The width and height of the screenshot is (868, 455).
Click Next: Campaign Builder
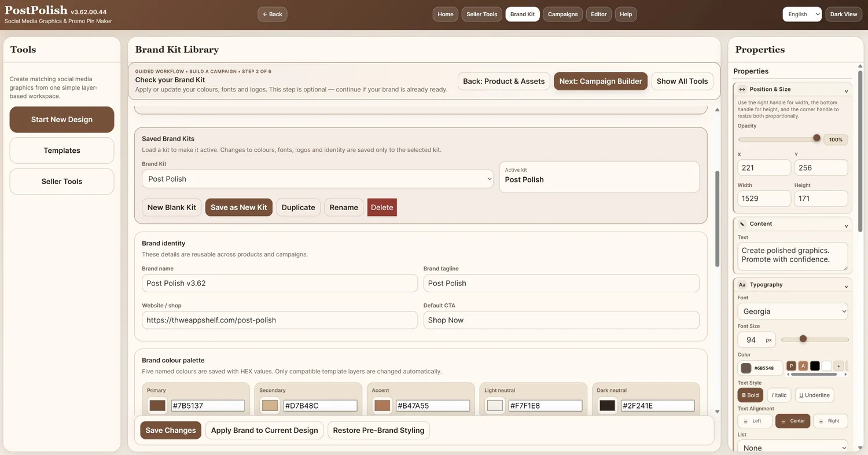pos(601,81)
